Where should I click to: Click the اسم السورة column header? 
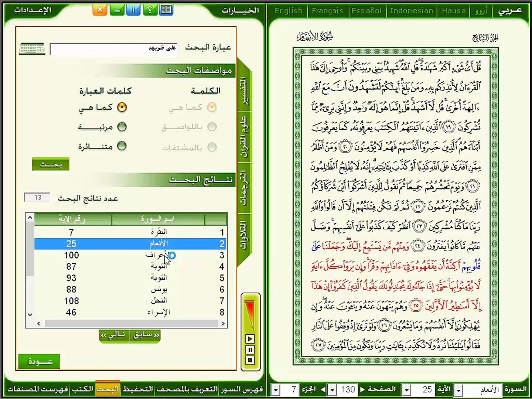pos(158,219)
